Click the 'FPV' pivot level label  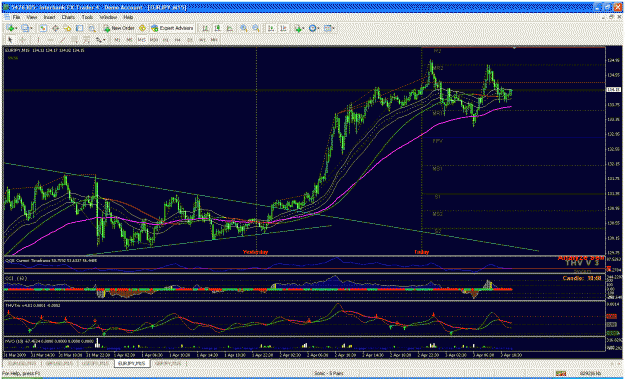pyautogui.click(x=438, y=141)
